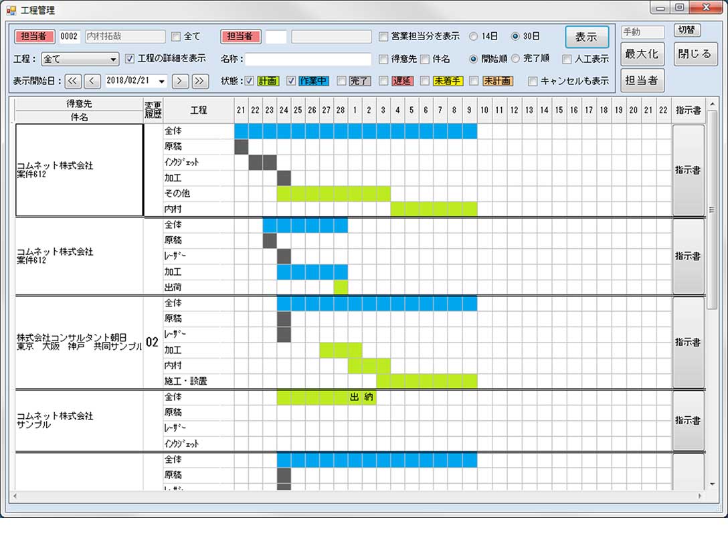
Task: Click the vertical scrollbar down arrow
Action: (x=712, y=484)
